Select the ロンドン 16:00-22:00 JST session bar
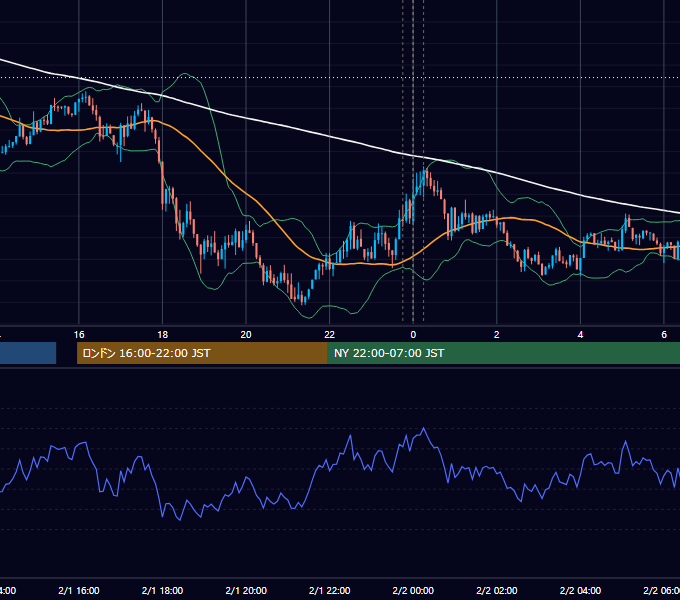 (x=202, y=353)
